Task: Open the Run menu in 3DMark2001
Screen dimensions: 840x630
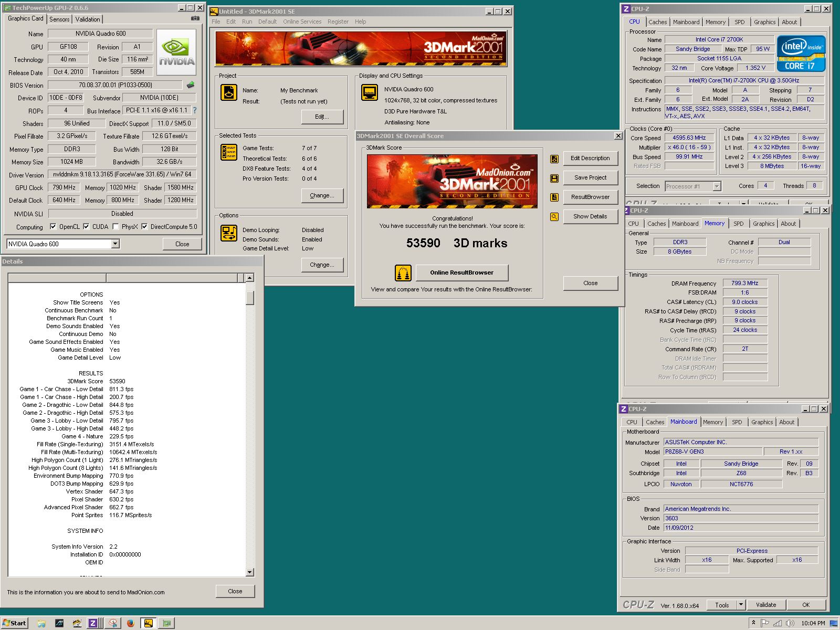Action: pyautogui.click(x=247, y=22)
